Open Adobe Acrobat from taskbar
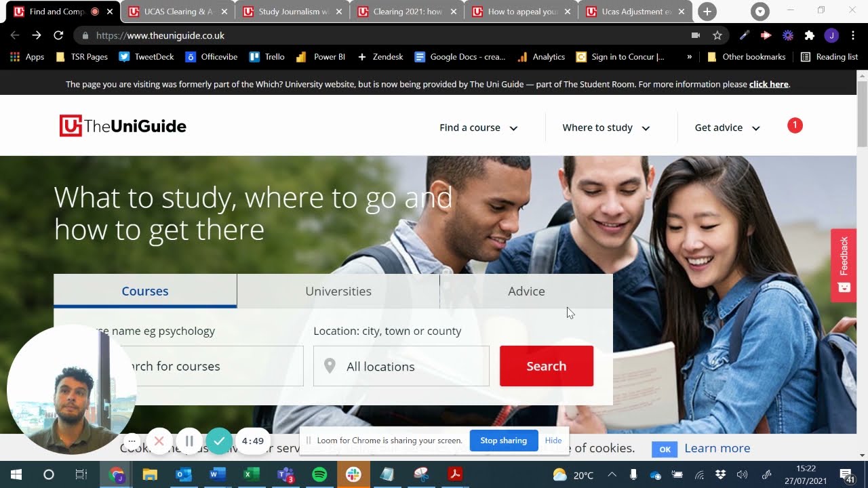868x488 pixels. pyautogui.click(x=455, y=474)
